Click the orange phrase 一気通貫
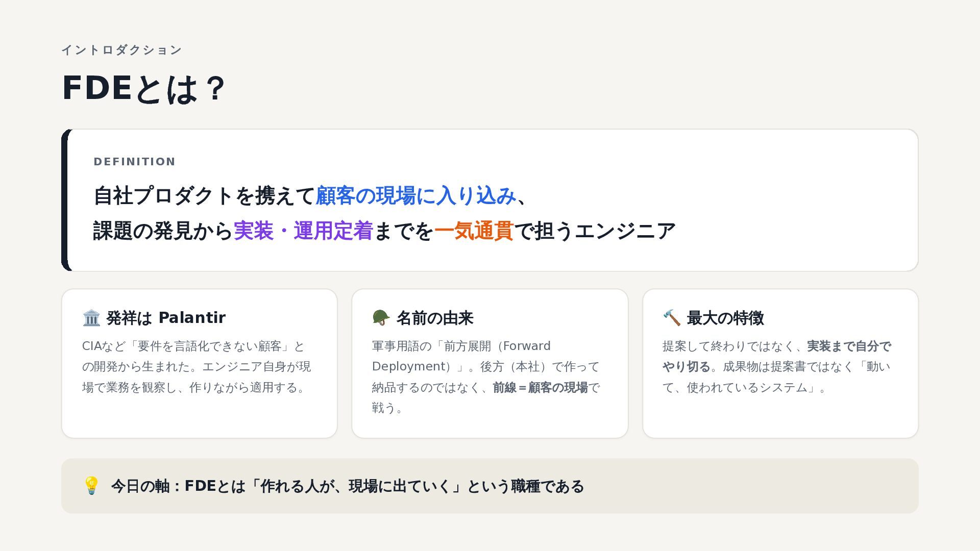Image resolution: width=980 pixels, height=551 pixels. click(x=474, y=231)
